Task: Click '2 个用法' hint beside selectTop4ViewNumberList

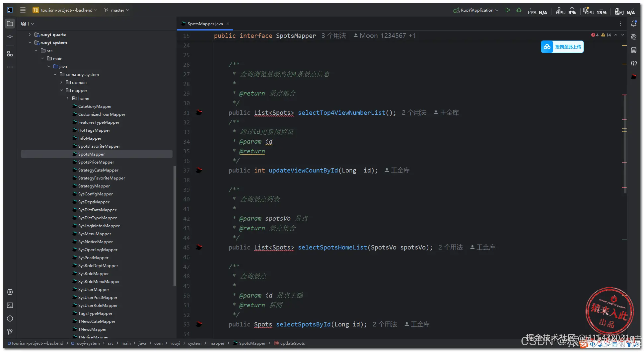Action: (414, 112)
